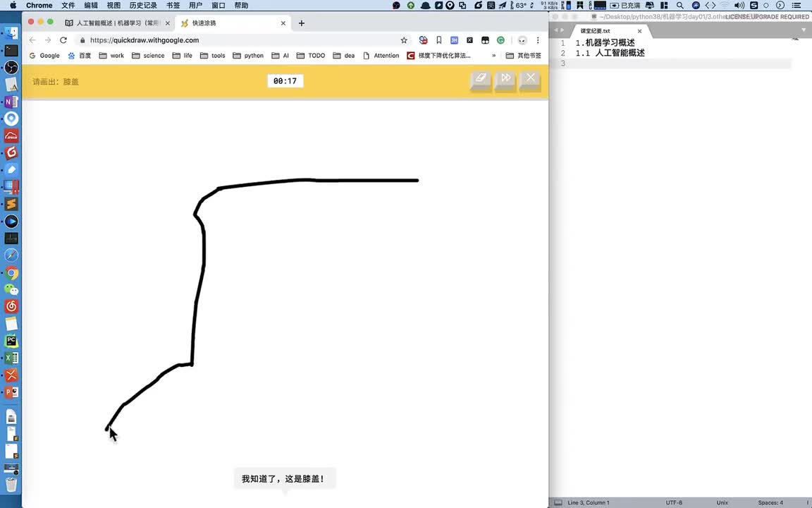Open the 其他书签 bookmarks folder
Viewport: 812px width, 508px height.
point(524,56)
